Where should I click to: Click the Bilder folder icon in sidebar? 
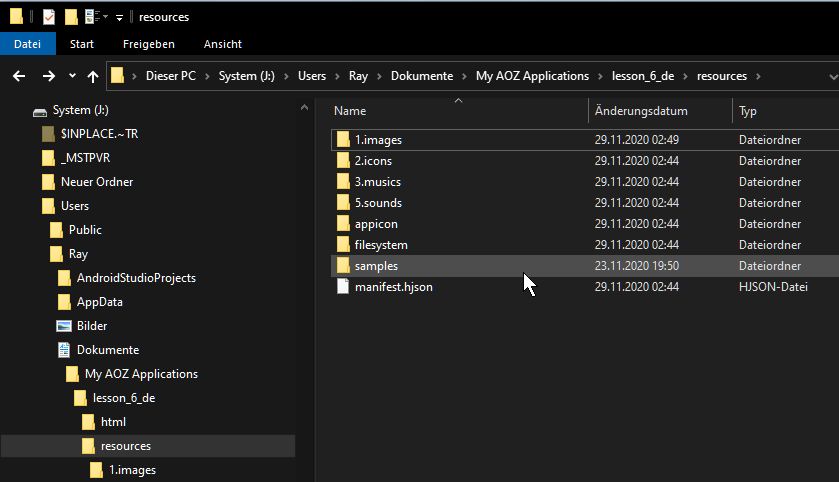pos(64,326)
